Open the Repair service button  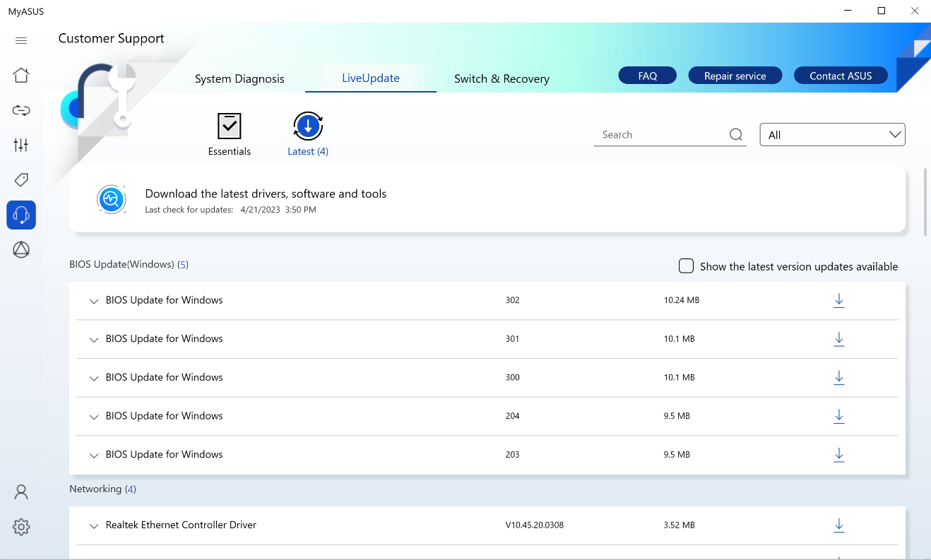click(735, 76)
